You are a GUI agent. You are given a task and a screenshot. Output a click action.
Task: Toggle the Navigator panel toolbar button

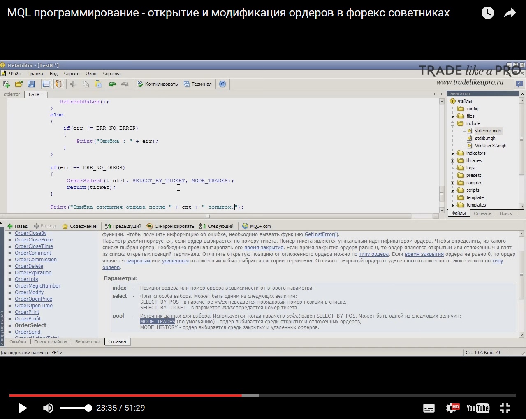coord(46,84)
